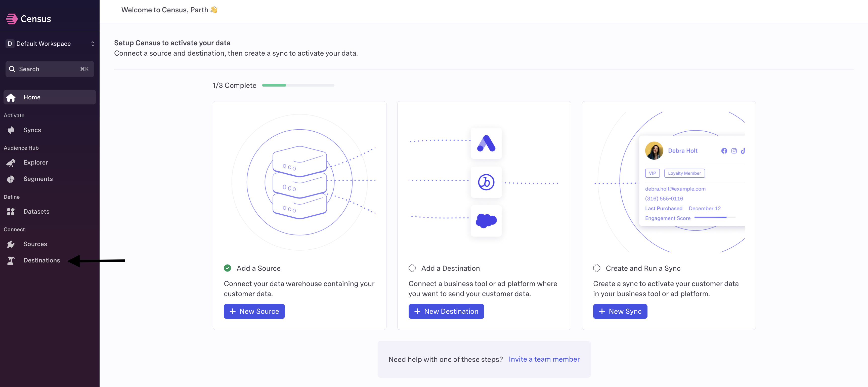Open the Home menu item

[50, 97]
